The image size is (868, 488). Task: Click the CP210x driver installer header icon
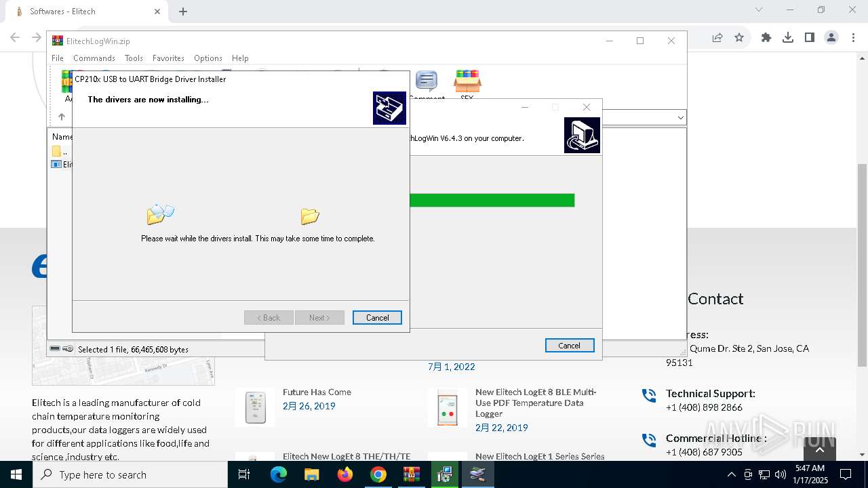tap(389, 108)
